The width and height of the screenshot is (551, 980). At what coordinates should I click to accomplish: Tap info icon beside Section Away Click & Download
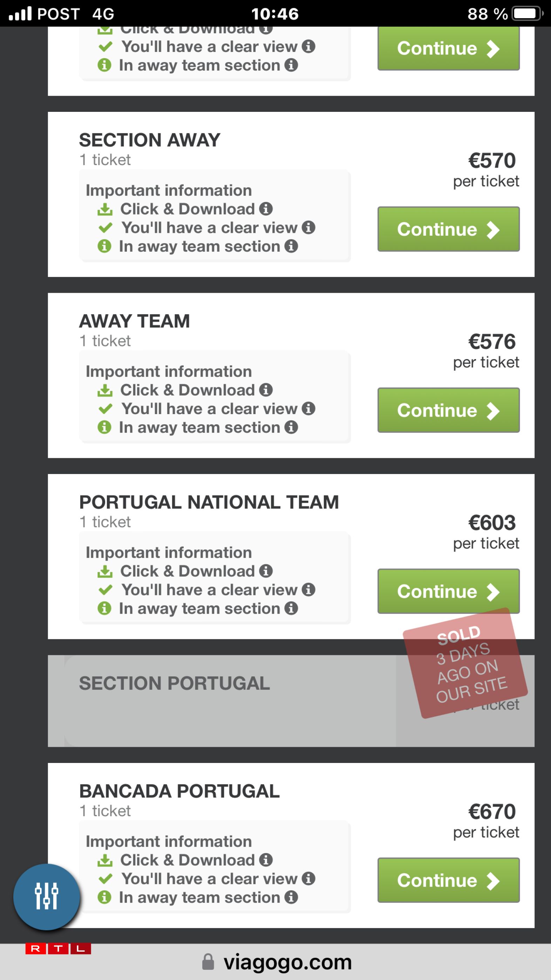[x=266, y=209]
